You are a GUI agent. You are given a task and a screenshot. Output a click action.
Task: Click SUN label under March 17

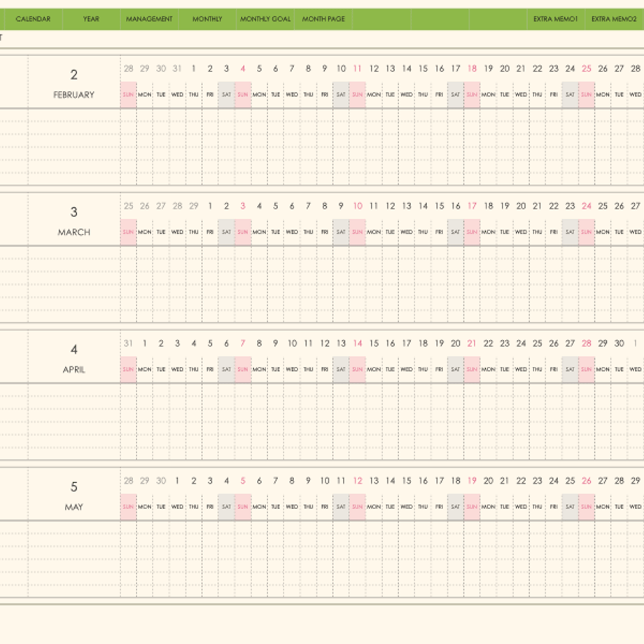(x=472, y=232)
